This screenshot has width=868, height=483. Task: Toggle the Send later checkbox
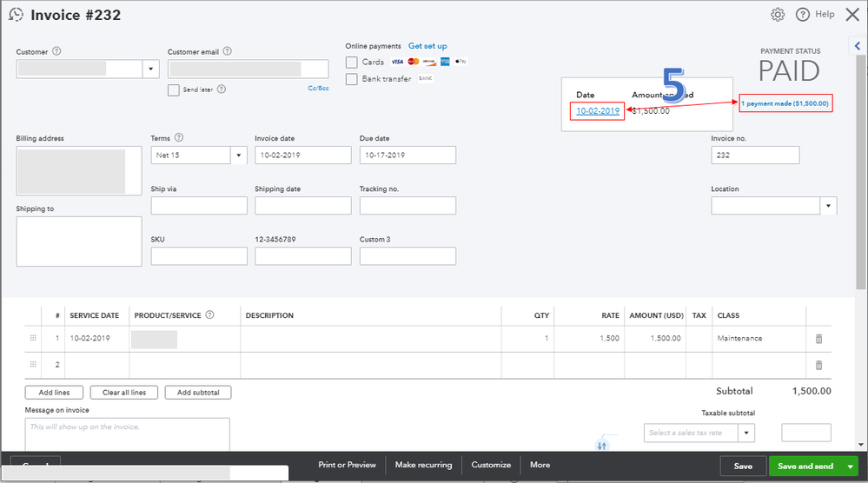174,89
